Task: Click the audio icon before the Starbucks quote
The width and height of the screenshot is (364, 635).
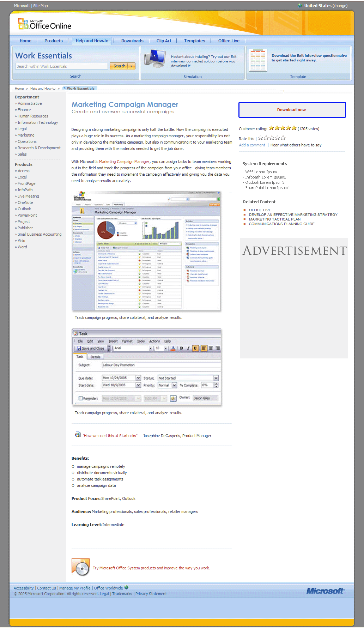Action: (78, 435)
